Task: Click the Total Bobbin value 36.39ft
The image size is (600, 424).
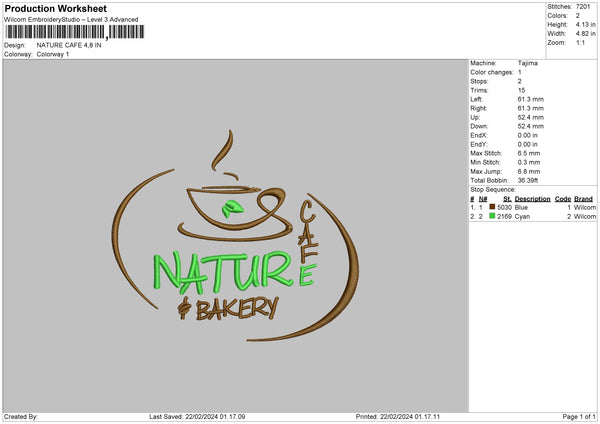Action: 528,181
